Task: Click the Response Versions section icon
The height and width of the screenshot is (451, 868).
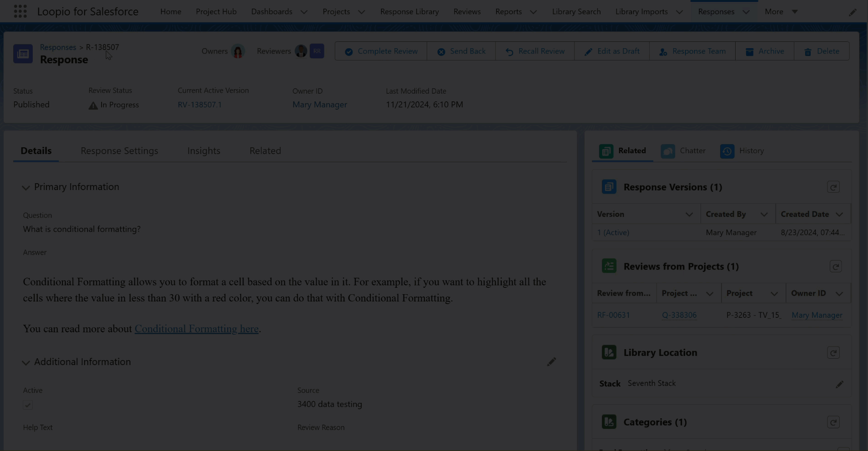Action: [609, 187]
